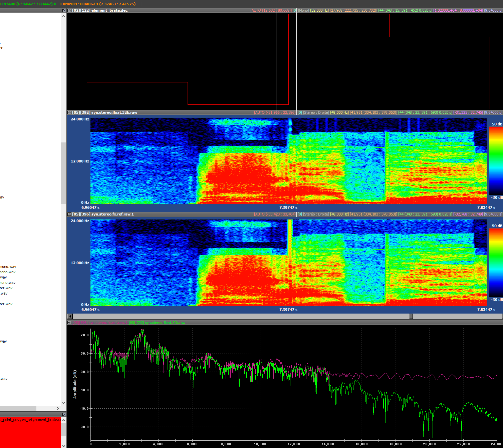
Task: Close the spectrum comparison graph panel
Action: (x=69, y=323)
